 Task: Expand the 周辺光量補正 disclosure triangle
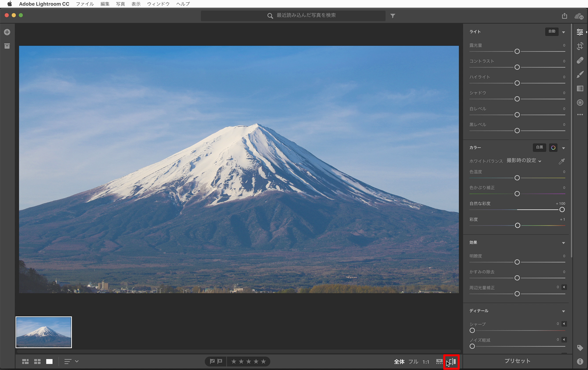[564, 287]
